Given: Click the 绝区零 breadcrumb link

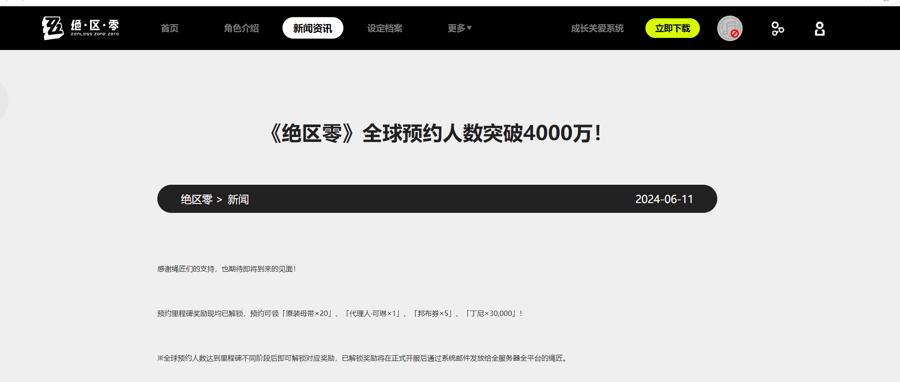Looking at the screenshot, I should [197, 199].
